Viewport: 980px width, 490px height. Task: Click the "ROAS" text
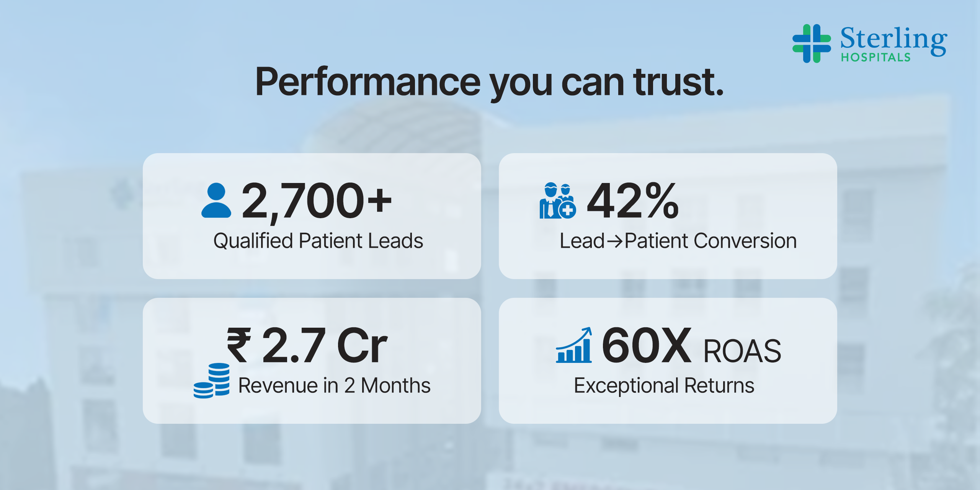[x=742, y=351]
